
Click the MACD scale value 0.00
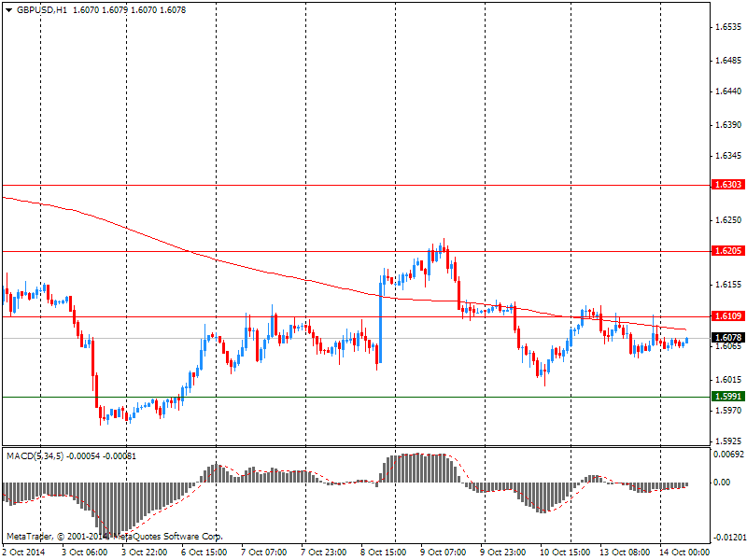[722, 483]
